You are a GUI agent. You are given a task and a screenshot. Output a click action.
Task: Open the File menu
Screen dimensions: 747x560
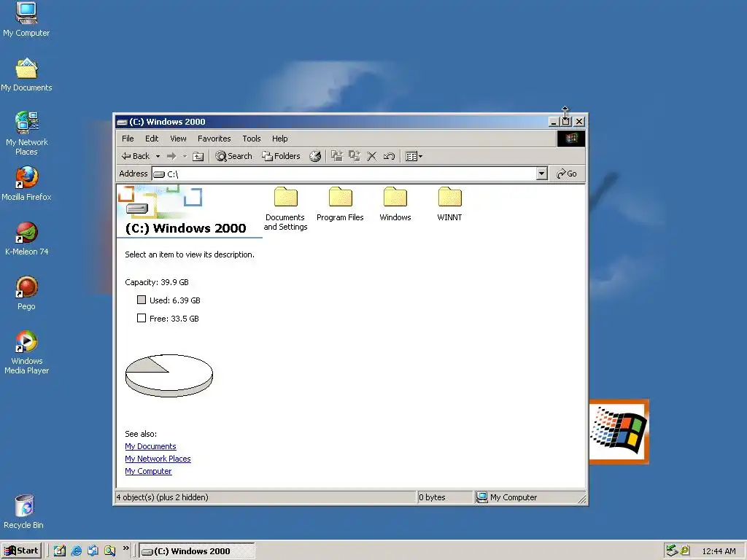[128, 139]
